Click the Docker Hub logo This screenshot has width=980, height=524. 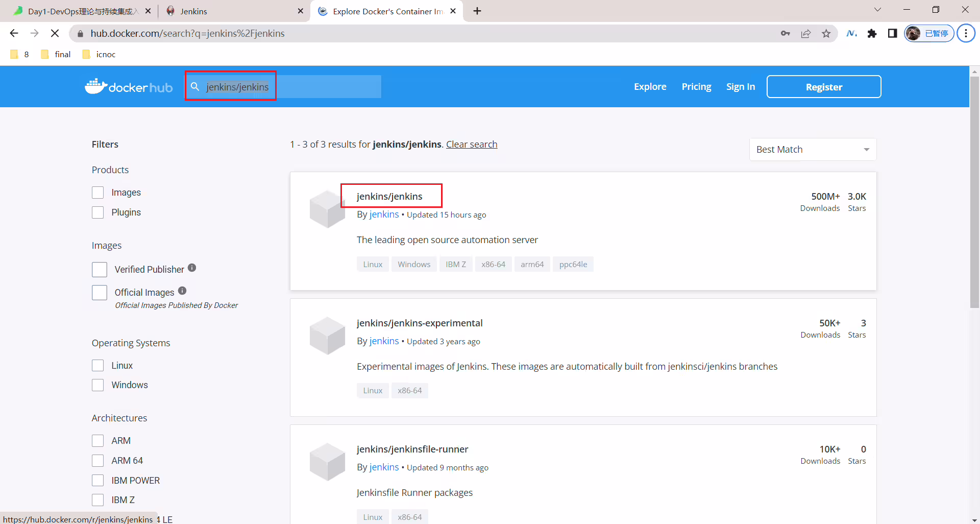(129, 87)
